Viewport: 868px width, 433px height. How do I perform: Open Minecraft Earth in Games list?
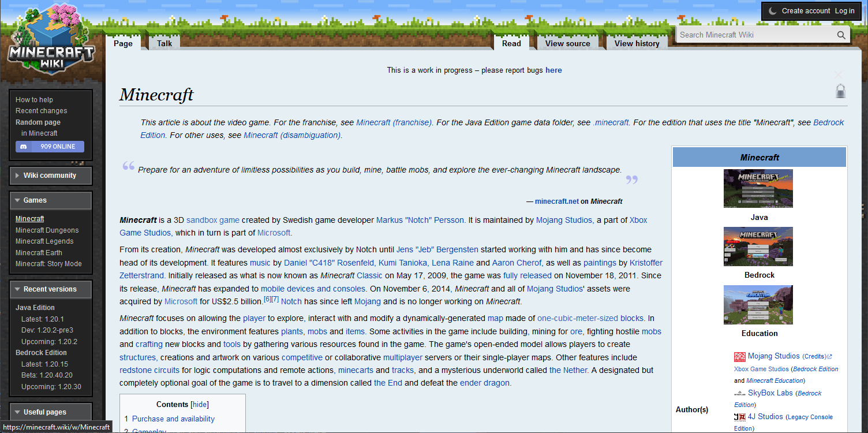[x=39, y=253]
